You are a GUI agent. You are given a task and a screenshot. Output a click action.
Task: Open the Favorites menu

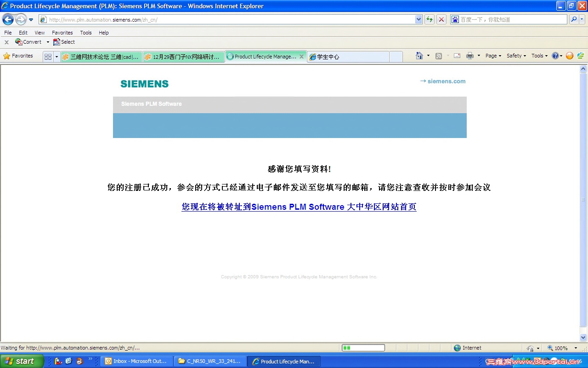(62, 33)
